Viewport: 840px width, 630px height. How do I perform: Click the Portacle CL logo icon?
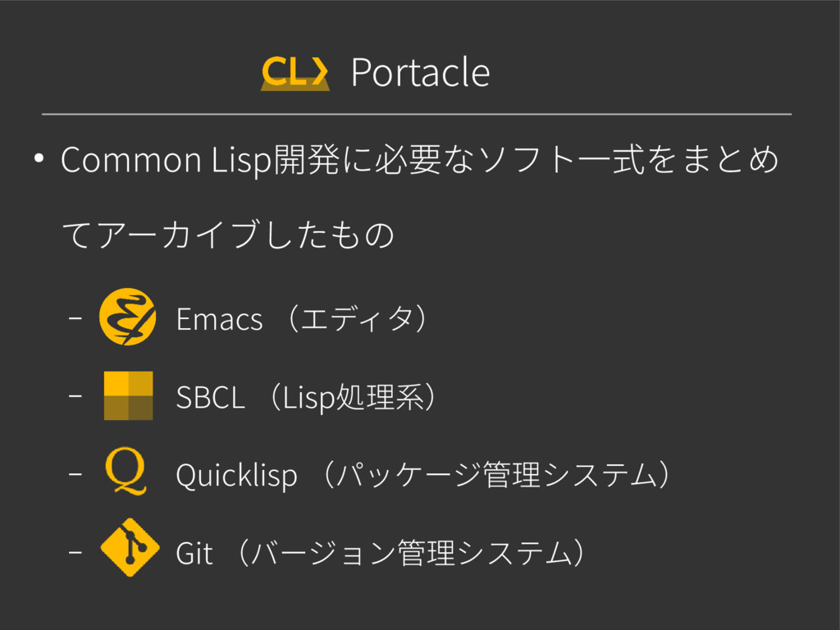pos(295,72)
